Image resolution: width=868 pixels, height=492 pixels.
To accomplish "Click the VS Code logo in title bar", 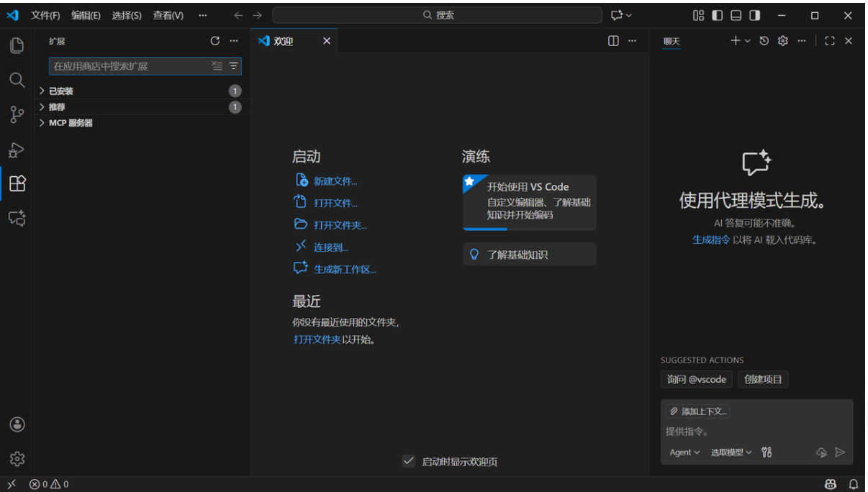I will pyautogui.click(x=12, y=15).
